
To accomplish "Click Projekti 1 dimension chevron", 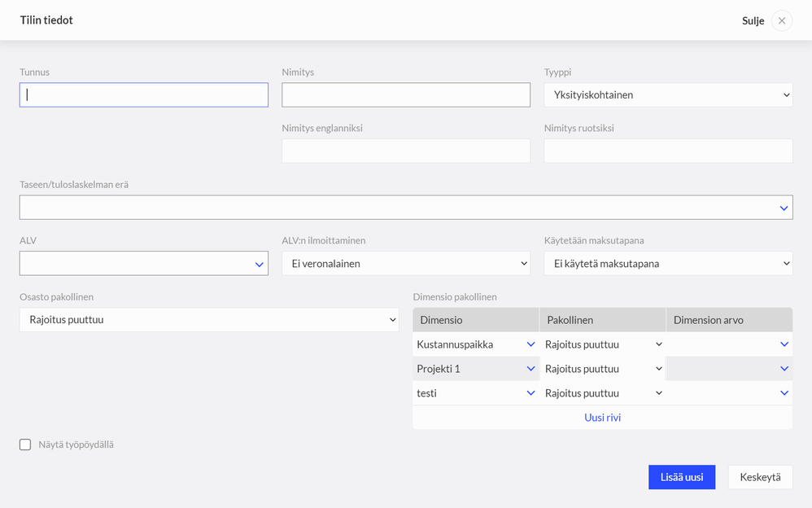I will click(530, 369).
